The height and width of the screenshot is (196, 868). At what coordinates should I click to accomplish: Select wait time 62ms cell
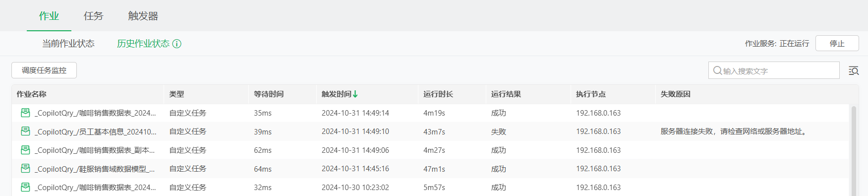(x=263, y=150)
